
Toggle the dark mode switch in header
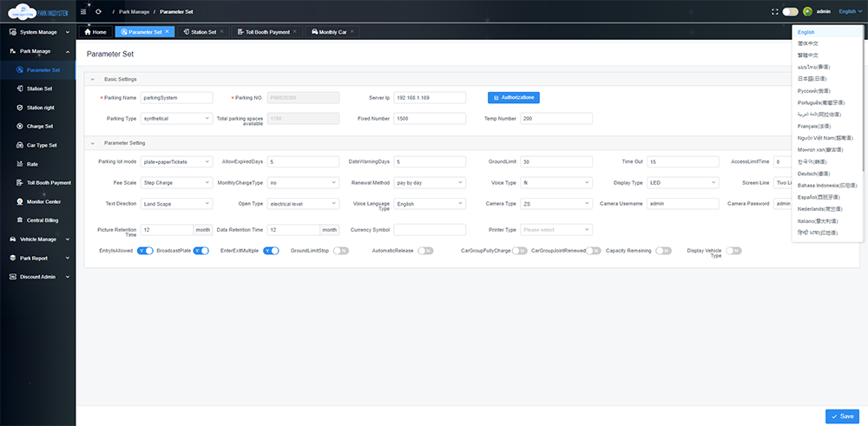point(790,11)
